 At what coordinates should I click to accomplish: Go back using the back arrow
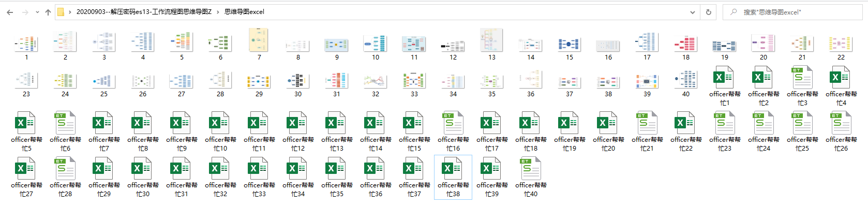tap(10, 12)
